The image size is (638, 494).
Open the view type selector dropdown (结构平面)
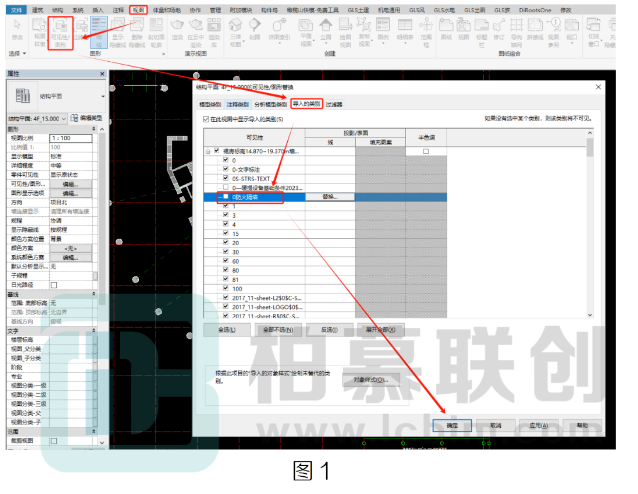click(x=103, y=96)
